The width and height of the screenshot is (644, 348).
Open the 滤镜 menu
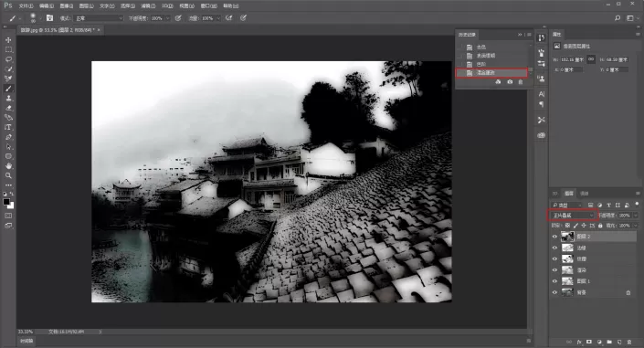click(148, 5)
